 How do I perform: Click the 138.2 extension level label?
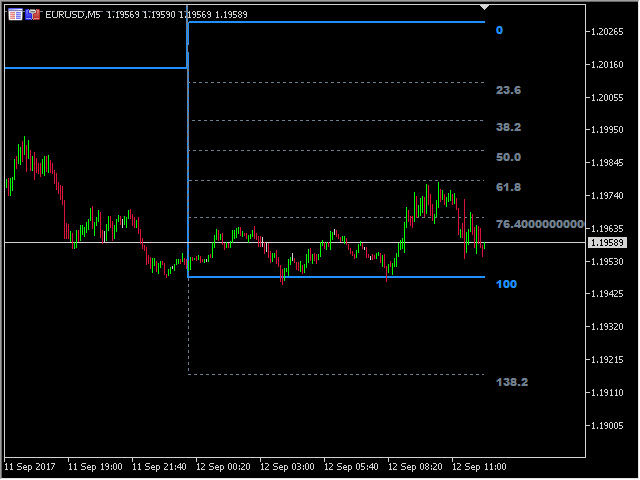coord(511,382)
